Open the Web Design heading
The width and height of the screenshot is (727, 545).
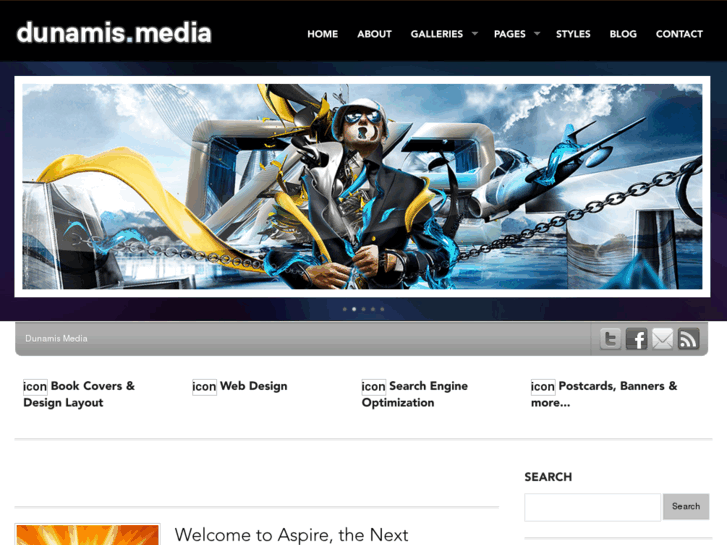click(x=254, y=386)
